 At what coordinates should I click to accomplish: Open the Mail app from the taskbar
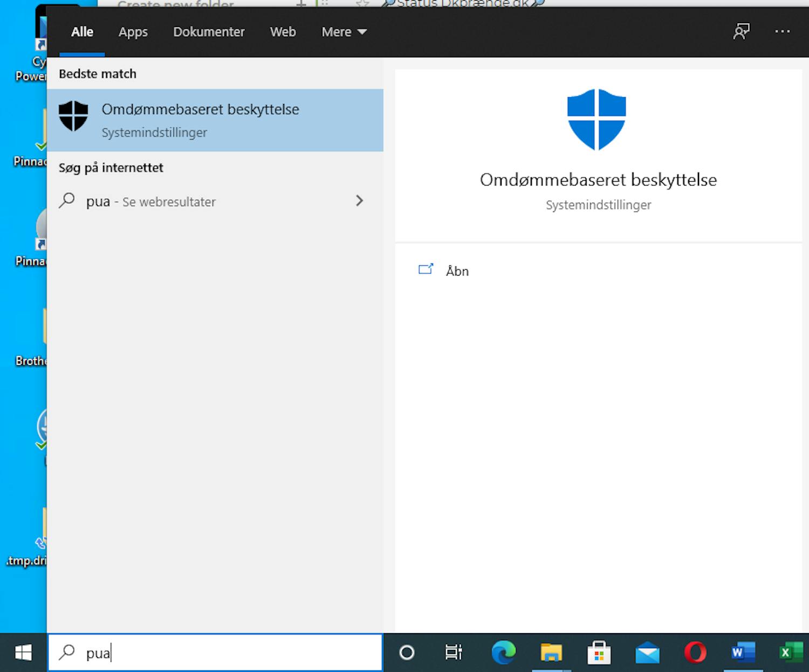click(646, 653)
